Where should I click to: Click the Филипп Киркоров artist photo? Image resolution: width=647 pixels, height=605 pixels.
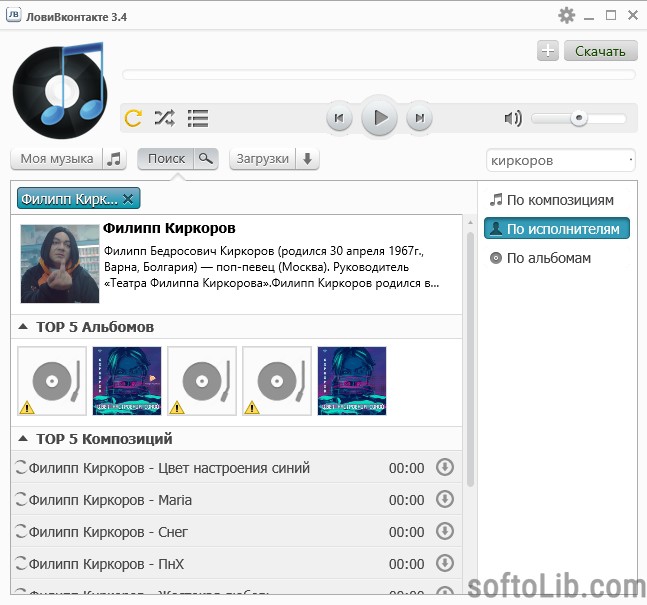(x=60, y=264)
